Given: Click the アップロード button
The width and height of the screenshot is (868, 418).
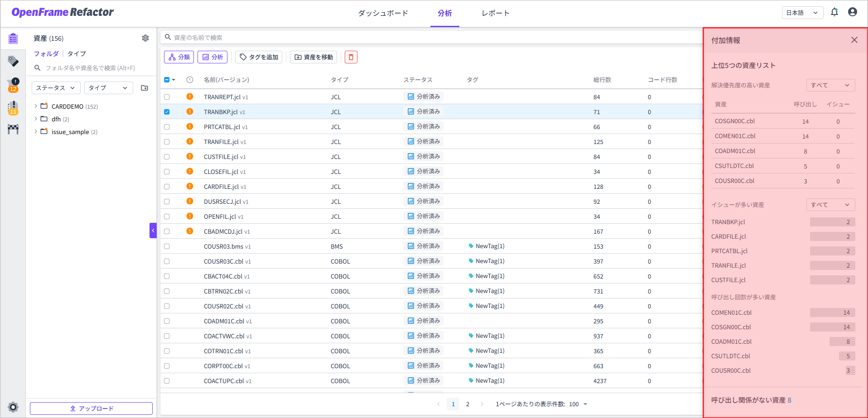Looking at the screenshot, I should tap(91, 408).
